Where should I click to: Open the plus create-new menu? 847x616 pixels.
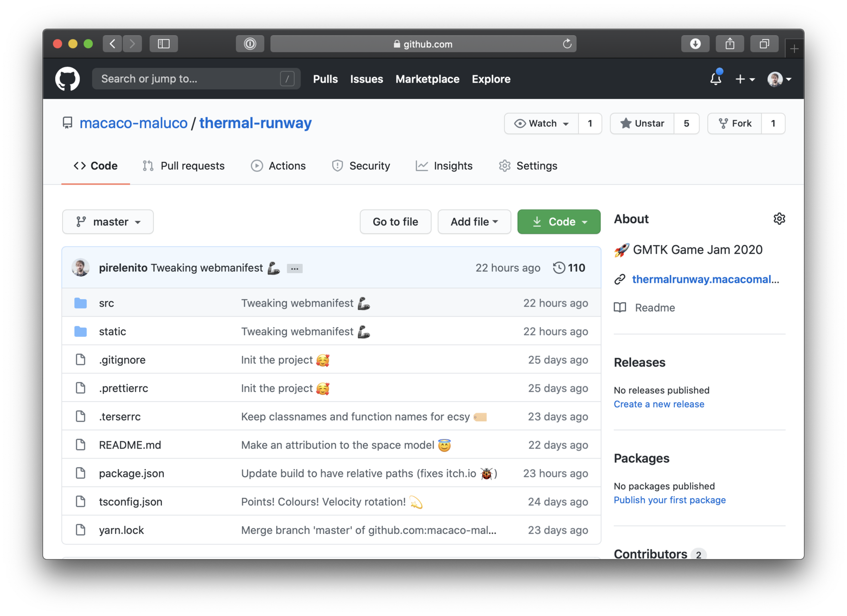click(x=745, y=79)
